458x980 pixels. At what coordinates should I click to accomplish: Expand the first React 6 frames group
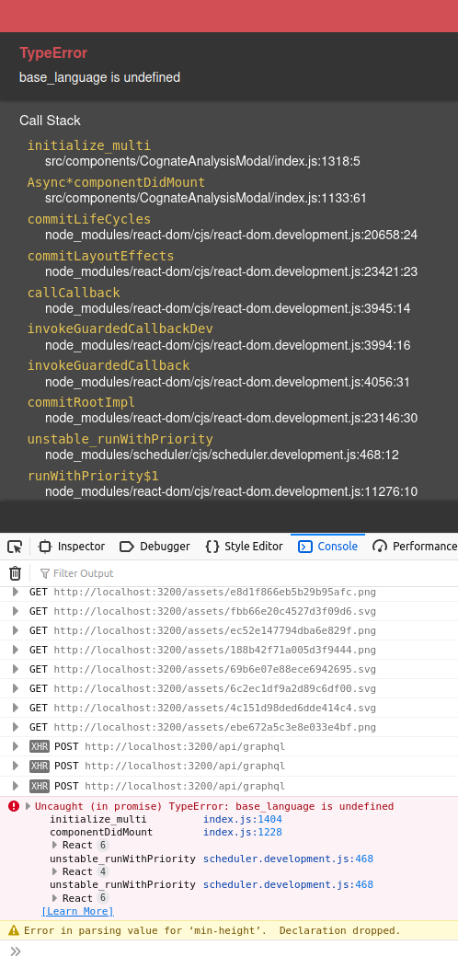pyautogui.click(x=55, y=845)
